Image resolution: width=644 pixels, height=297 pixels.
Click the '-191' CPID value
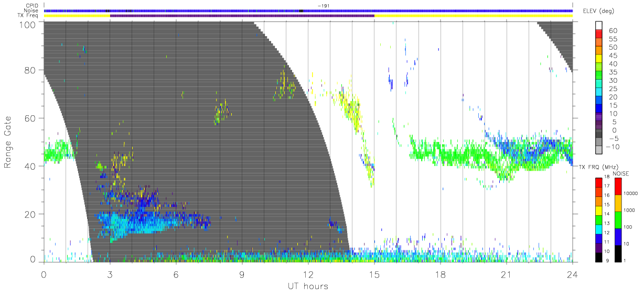(324, 6)
